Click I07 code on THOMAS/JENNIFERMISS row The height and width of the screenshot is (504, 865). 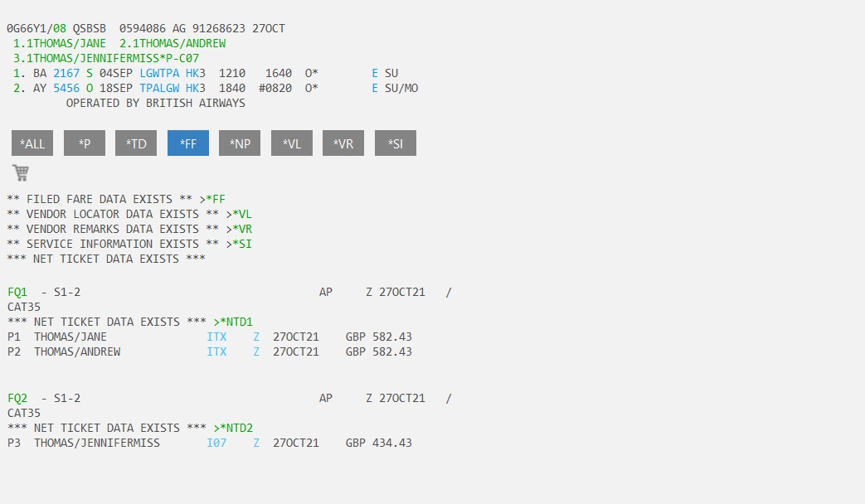click(216, 443)
